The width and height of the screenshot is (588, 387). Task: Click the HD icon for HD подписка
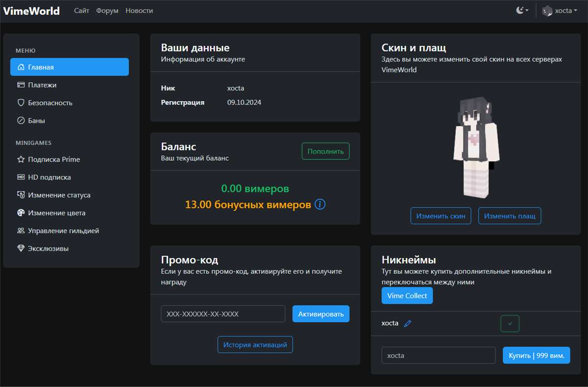(x=21, y=177)
